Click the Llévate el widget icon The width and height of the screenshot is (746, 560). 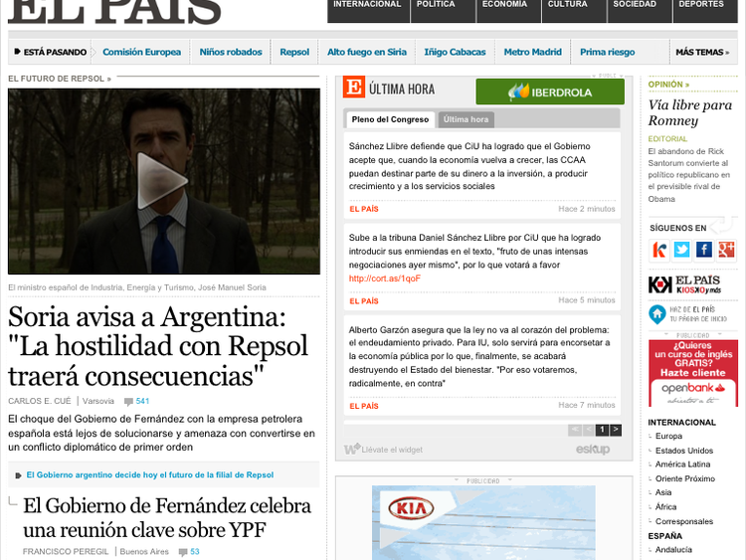(351, 449)
